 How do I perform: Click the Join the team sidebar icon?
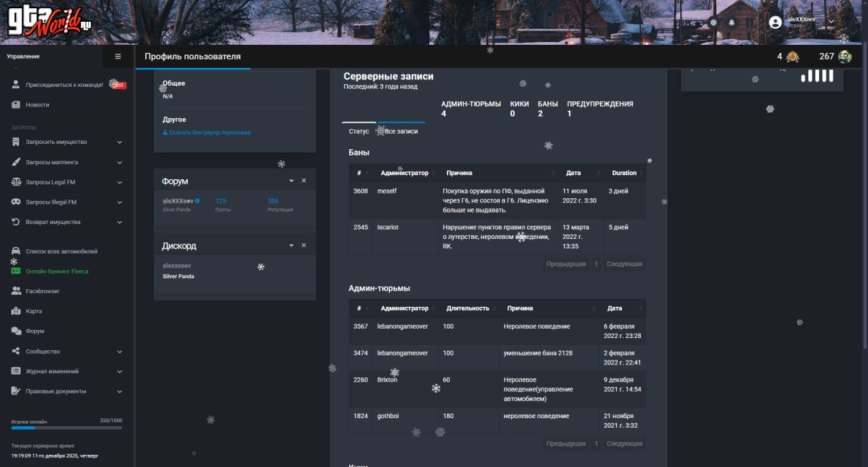[16, 85]
